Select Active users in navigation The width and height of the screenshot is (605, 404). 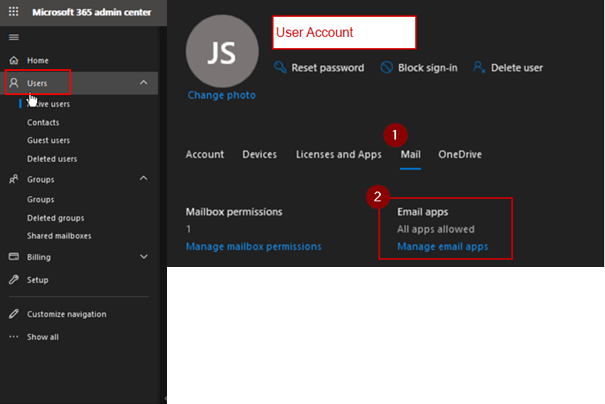pos(49,104)
